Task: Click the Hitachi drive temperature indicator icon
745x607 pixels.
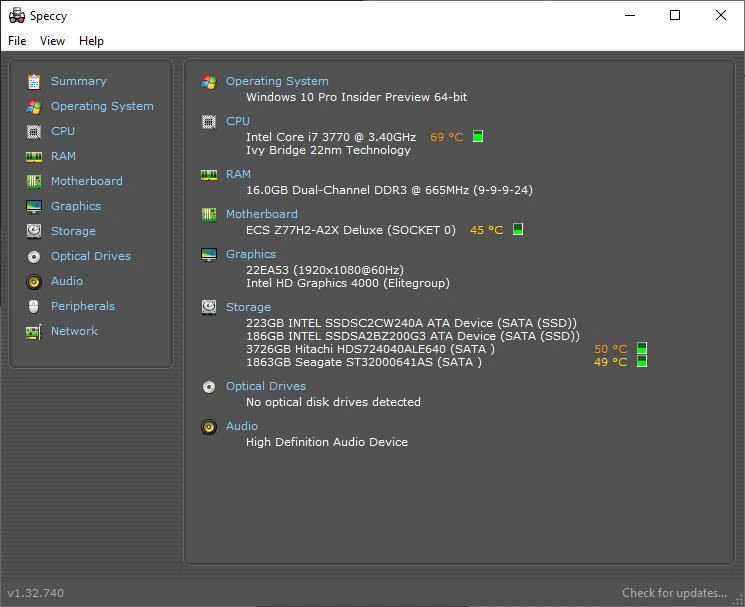Action: (x=642, y=348)
